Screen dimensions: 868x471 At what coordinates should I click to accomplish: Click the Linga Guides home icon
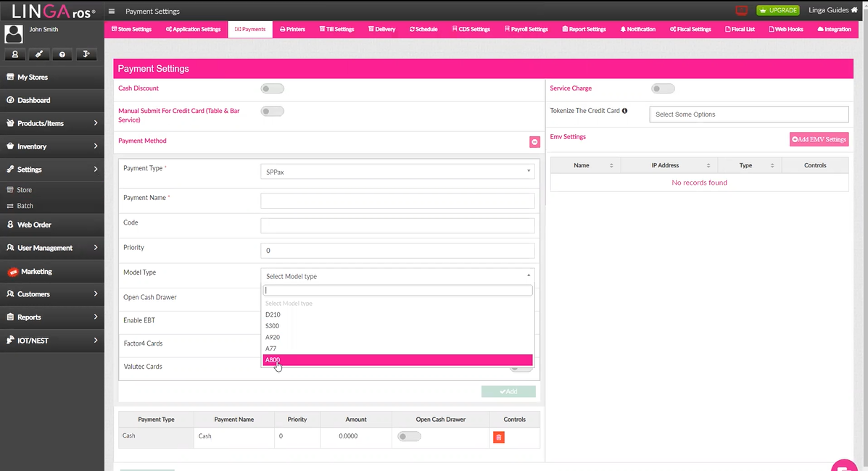click(x=854, y=10)
